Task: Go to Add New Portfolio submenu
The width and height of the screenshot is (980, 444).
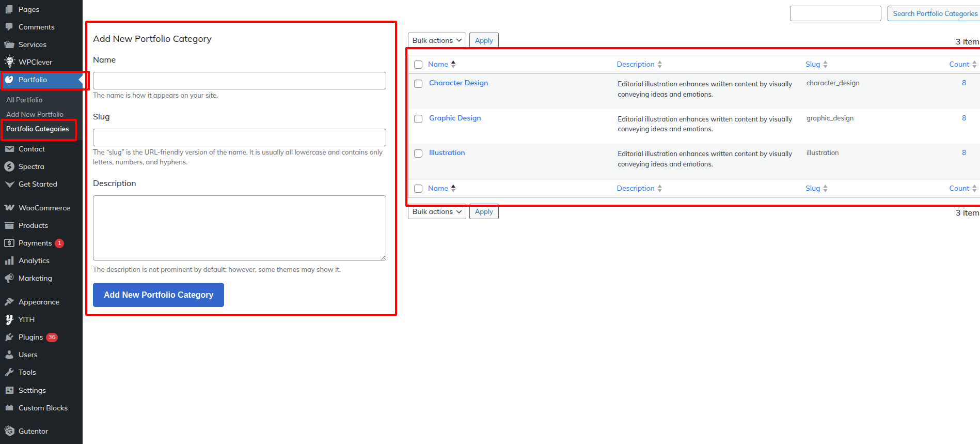Action: [35, 114]
